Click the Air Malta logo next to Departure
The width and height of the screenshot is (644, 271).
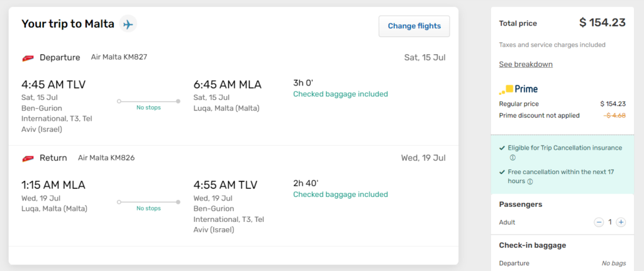pyautogui.click(x=28, y=58)
